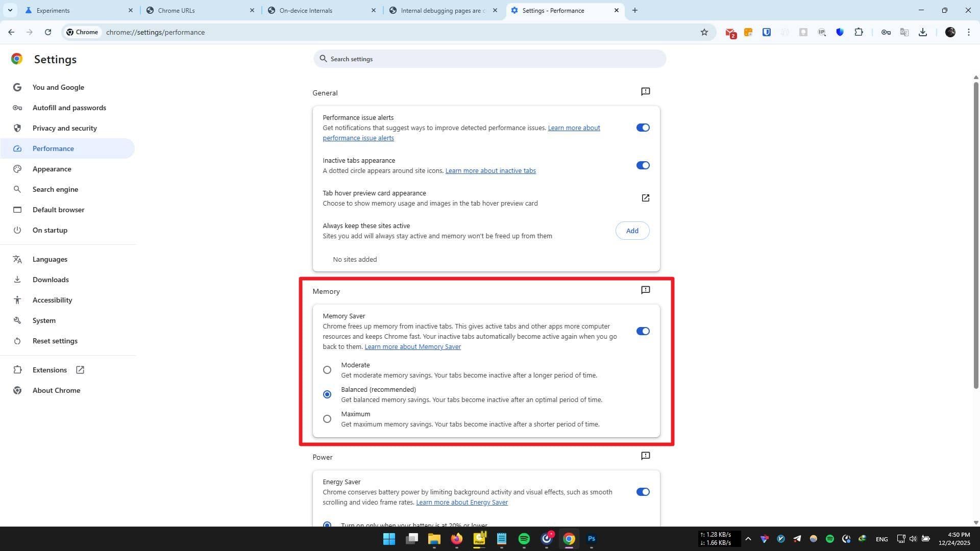Open Learn more about Memory Saver
The height and width of the screenshot is (551, 980).
[412, 347]
